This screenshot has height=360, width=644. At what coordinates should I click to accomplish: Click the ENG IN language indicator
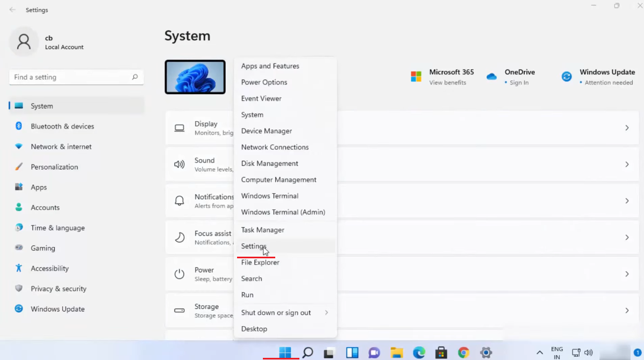click(x=557, y=353)
